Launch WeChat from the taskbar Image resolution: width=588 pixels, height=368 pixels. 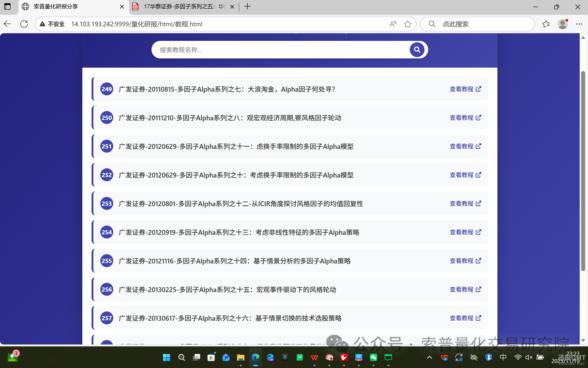point(374,357)
